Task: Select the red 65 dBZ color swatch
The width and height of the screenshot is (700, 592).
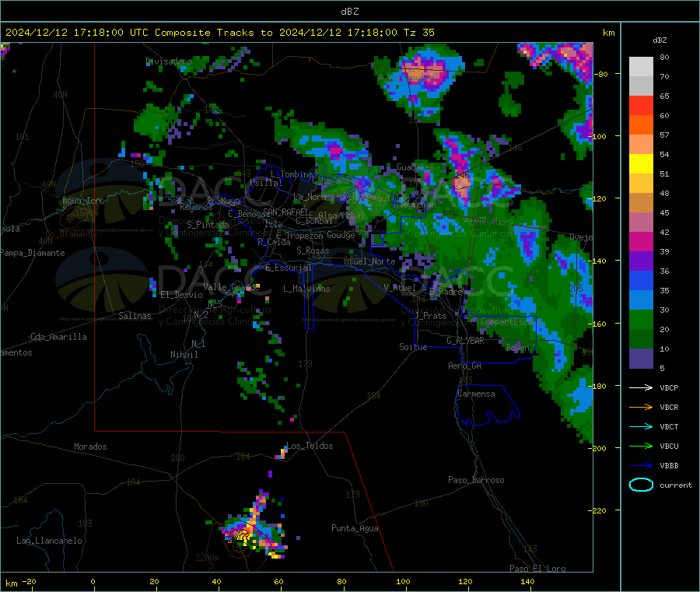Action: point(641,105)
